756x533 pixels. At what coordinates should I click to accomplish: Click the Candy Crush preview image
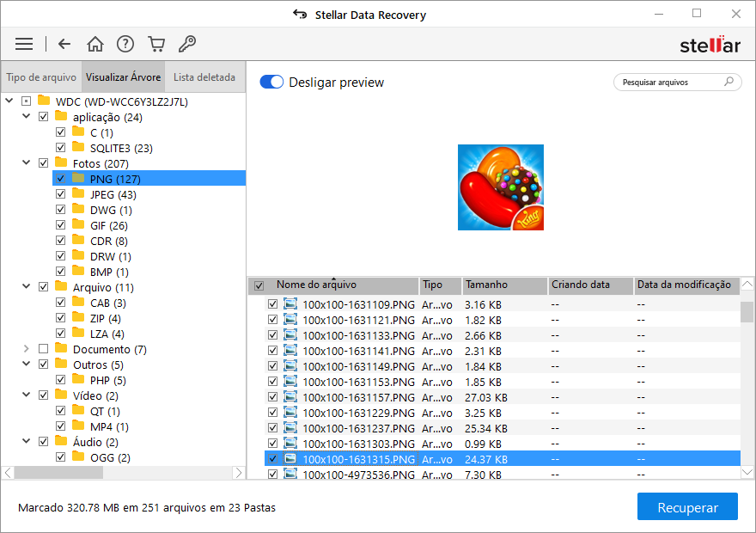click(x=501, y=187)
